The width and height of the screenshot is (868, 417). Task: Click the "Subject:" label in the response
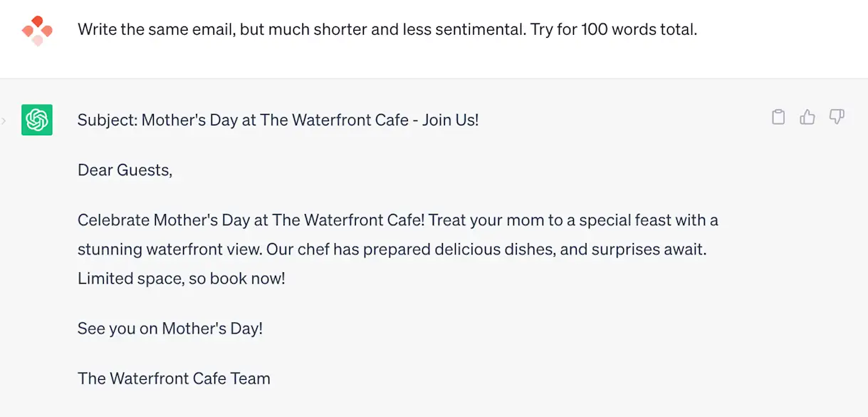pyautogui.click(x=107, y=120)
